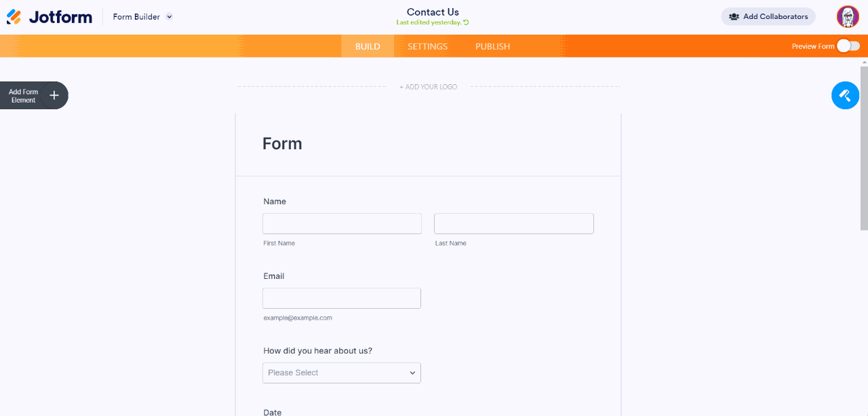Viewport: 868px width, 416px height.
Task: Open the 'How did you hear' dropdown
Action: tap(342, 373)
